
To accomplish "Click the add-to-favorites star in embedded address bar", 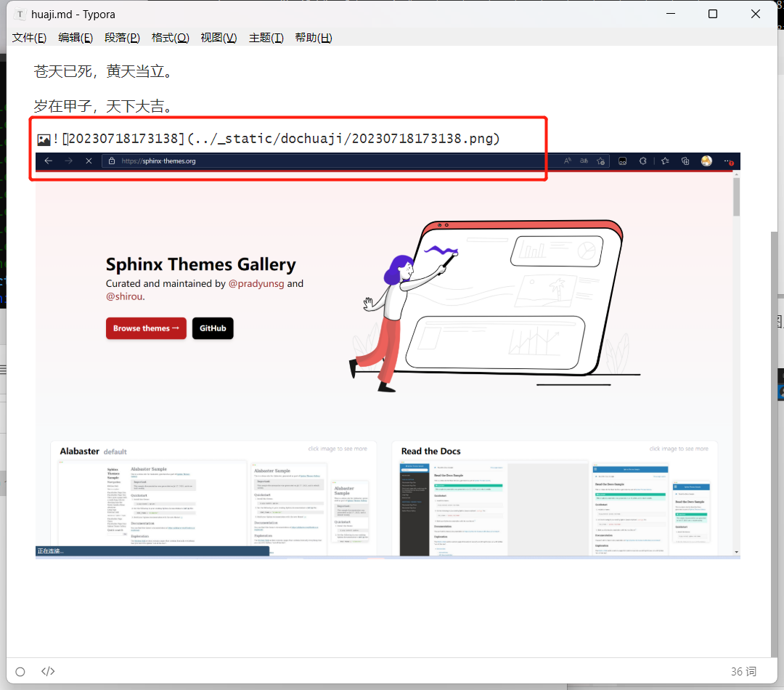I will coord(600,161).
